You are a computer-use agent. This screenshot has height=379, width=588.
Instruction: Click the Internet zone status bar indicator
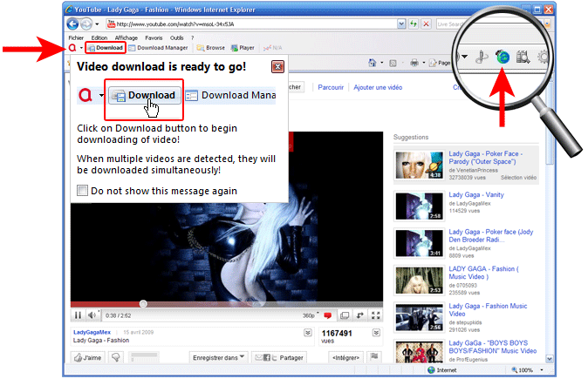(442, 370)
